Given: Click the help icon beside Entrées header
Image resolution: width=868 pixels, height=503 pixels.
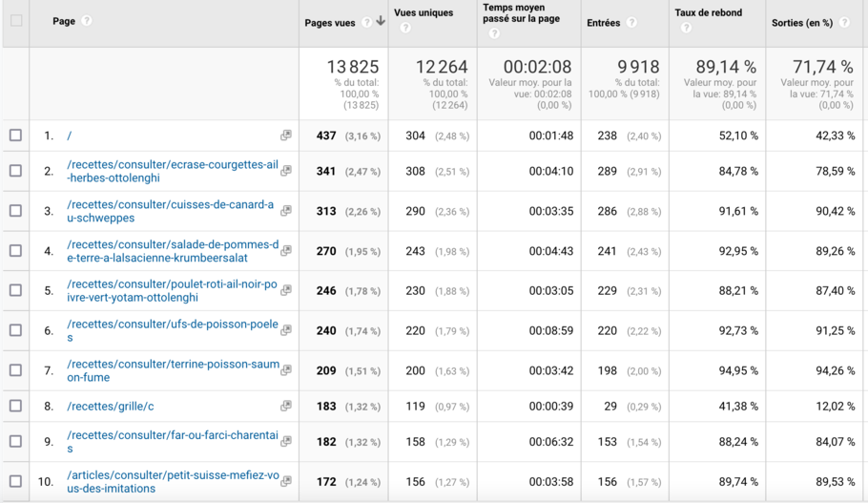Looking at the screenshot, I should 631,23.
